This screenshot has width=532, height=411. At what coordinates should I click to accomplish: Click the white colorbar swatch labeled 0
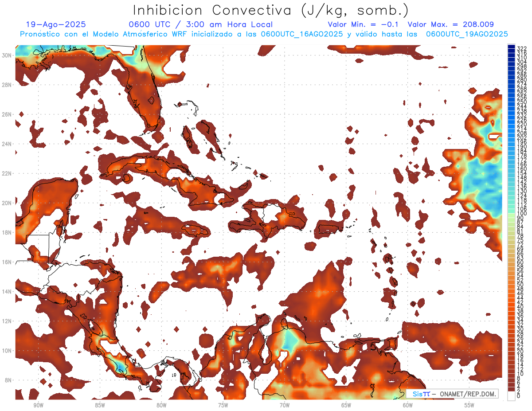pyautogui.click(x=511, y=396)
